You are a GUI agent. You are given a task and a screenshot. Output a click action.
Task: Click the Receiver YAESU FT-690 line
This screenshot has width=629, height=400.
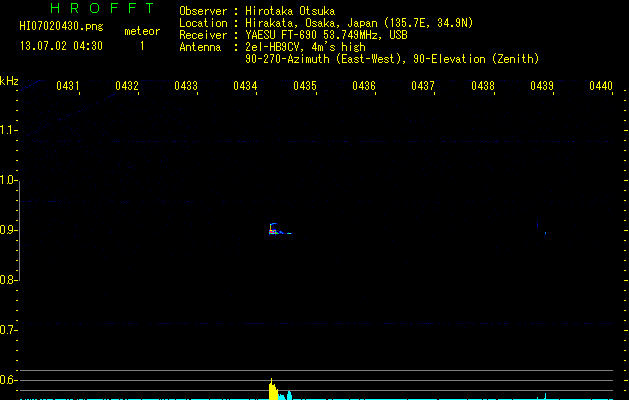click(293, 35)
